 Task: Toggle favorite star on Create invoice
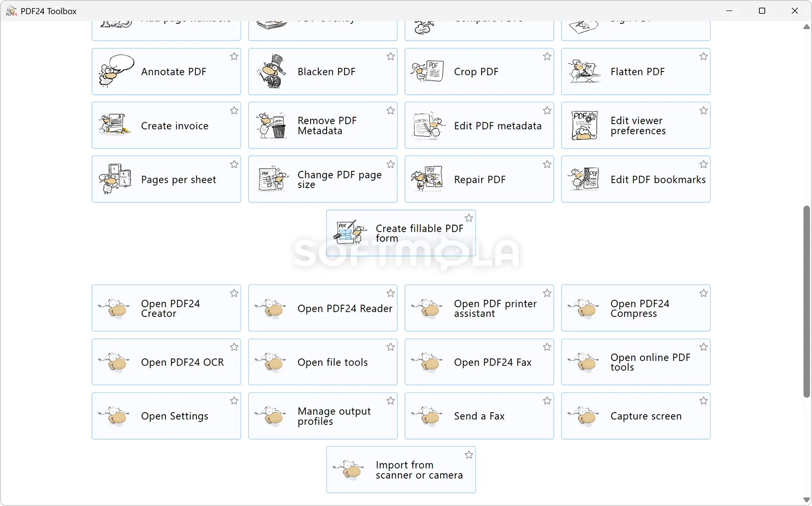pyautogui.click(x=234, y=111)
